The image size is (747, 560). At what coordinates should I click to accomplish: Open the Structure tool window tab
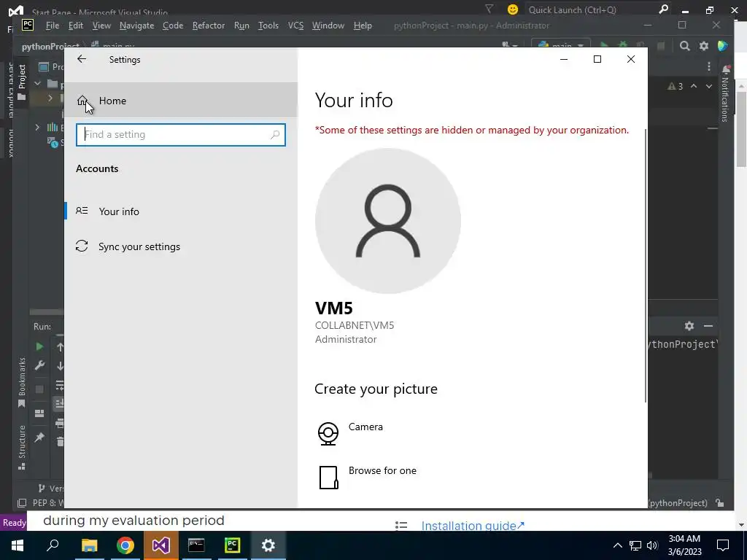pyautogui.click(x=21, y=447)
